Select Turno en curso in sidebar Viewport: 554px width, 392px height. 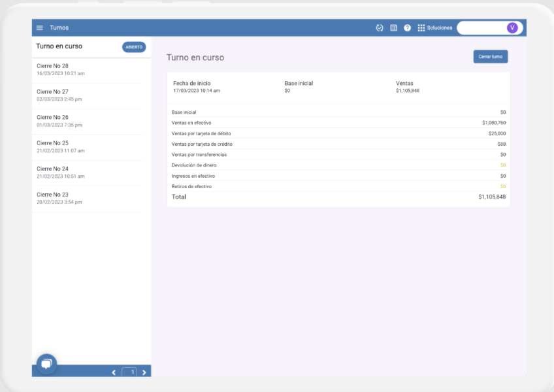click(x=59, y=46)
